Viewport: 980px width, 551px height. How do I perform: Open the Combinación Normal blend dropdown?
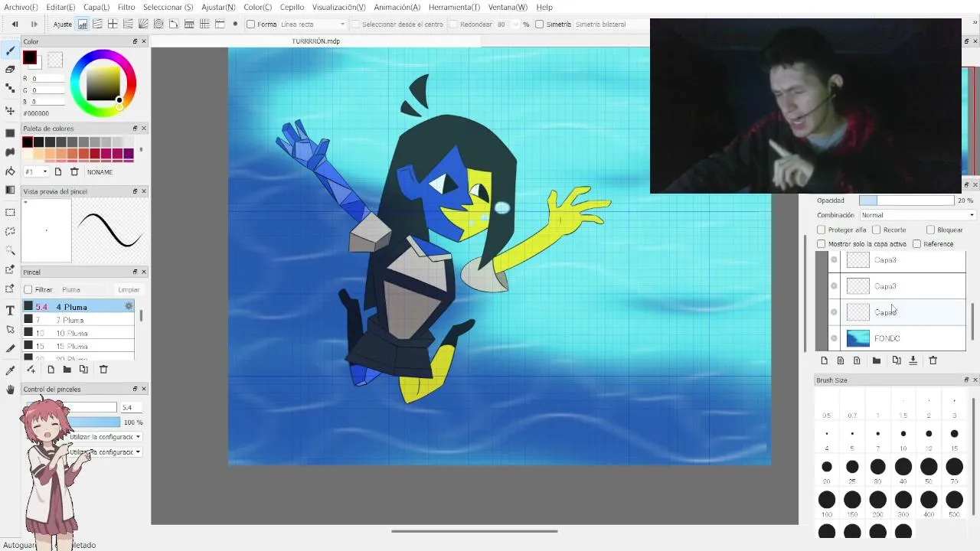coord(917,215)
